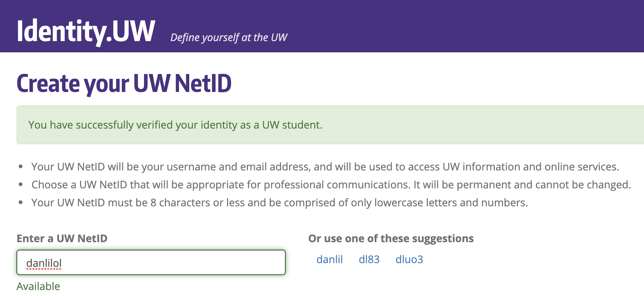Click the green Available status text
Viewport: 644px width, 296px height.
click(x=38, y=286)
